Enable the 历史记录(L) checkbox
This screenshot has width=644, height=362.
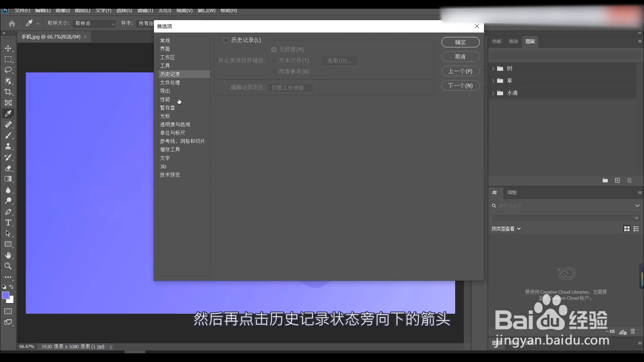226,40
